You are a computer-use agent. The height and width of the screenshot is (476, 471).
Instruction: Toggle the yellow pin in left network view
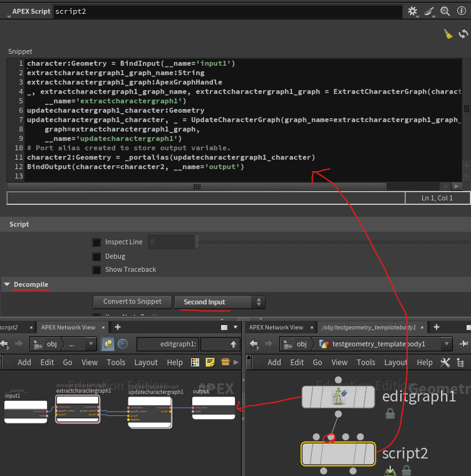click(108, 344)
